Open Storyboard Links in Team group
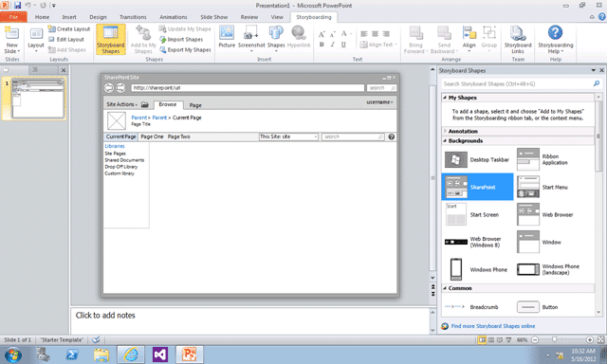Viewport: 607px width, 364px height. [518, 40]
